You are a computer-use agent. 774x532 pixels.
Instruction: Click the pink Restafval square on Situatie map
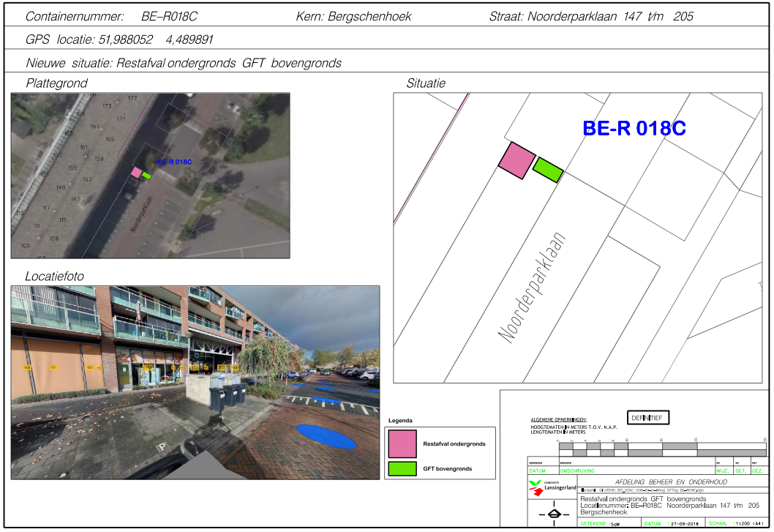tap(516, 160)
